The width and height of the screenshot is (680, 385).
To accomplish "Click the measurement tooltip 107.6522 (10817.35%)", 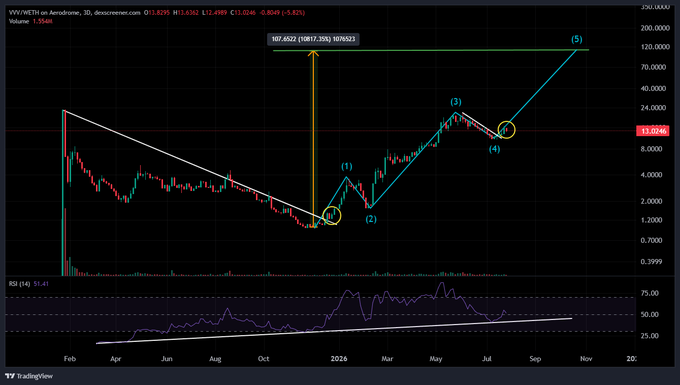I will (313, 39).
